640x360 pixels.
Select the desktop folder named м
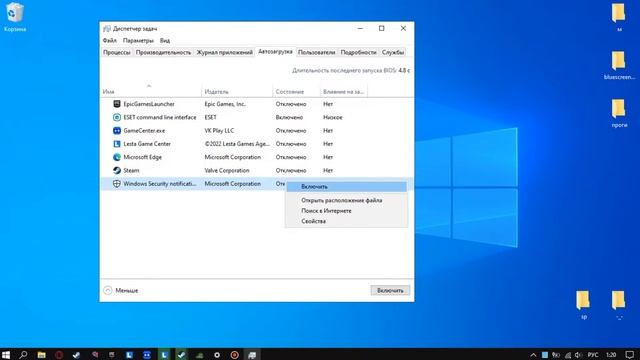coord(619,18)
